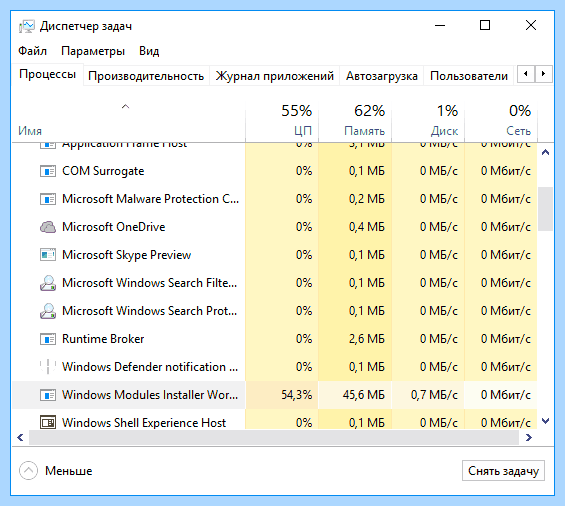Click the 0,4 МБ OneDrive memory value
The height and width of the screenshot is (506, 565).
366,227
